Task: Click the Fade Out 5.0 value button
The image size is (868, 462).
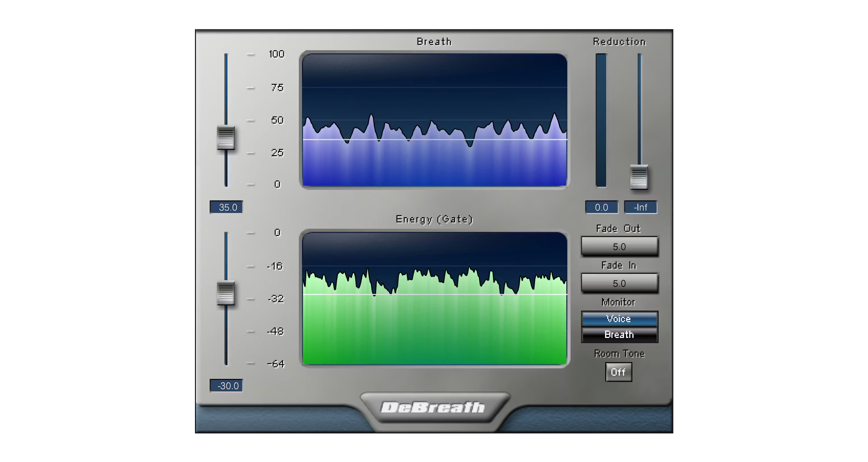Action: 619,247
